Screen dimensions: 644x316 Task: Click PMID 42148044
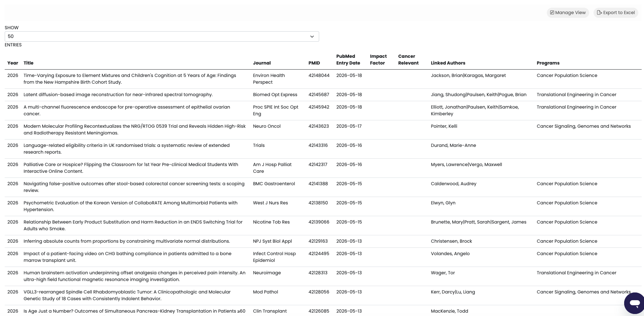click(x=319, y=75)
